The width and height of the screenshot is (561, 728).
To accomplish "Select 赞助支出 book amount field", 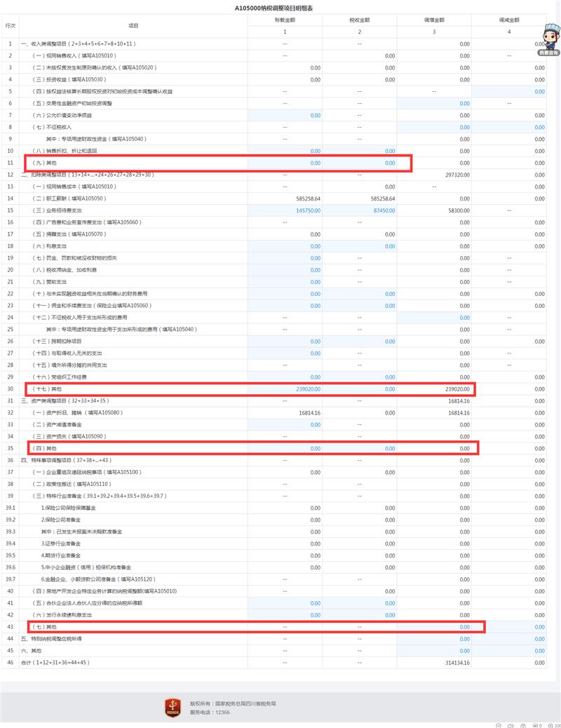I will [x=285, y=282].
